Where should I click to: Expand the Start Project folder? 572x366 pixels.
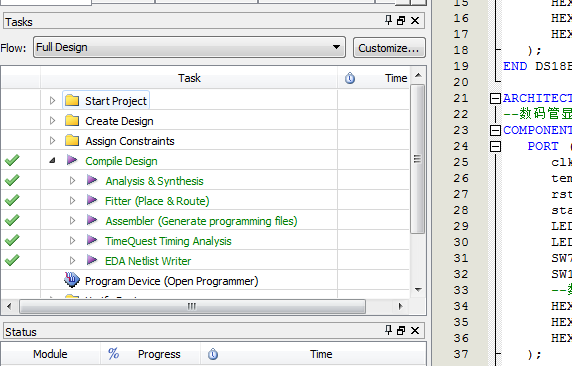(x=52, y=100)
